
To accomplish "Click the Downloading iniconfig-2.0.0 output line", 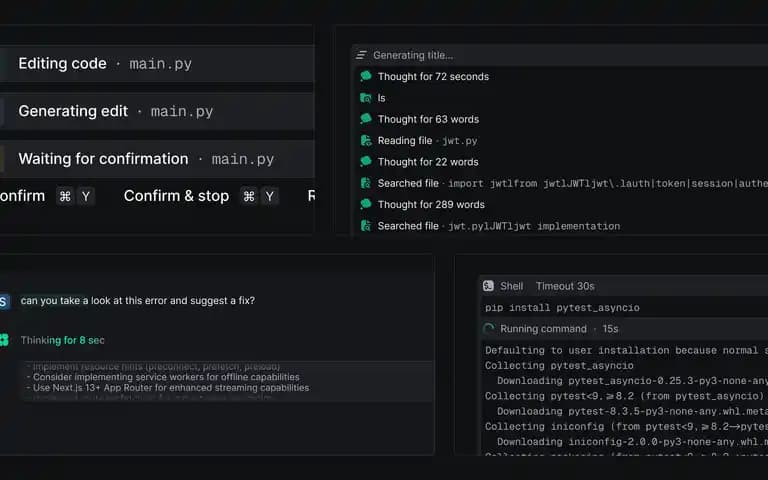I will [x=632, y=441].
